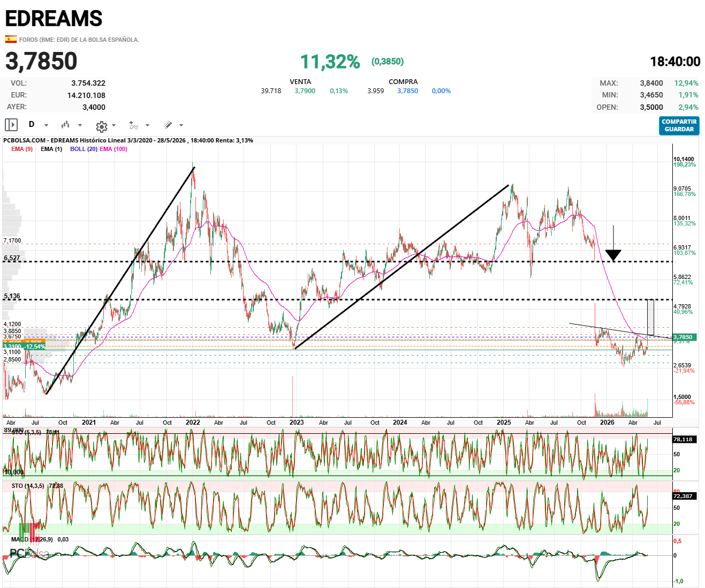Expand the arrow beside the gear icon

[x=113, y=125]
